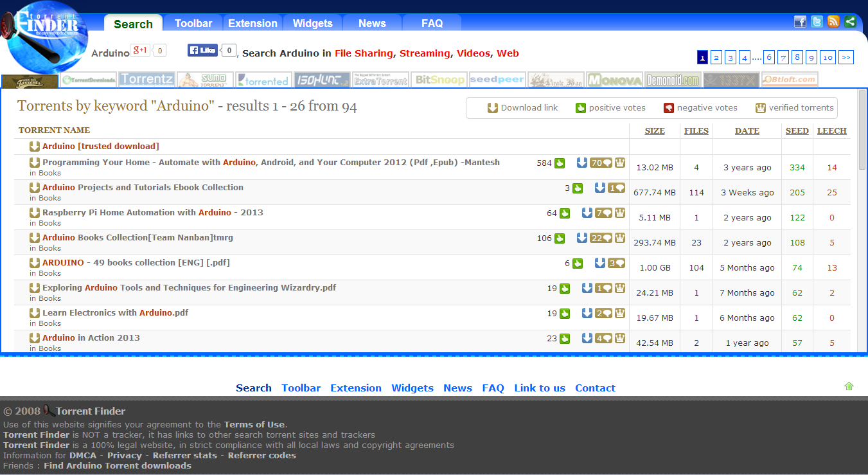Switch to the Demonoid.com site tab
The height and width of the screenshot is (475, 868).
click(x=673, y=80)
